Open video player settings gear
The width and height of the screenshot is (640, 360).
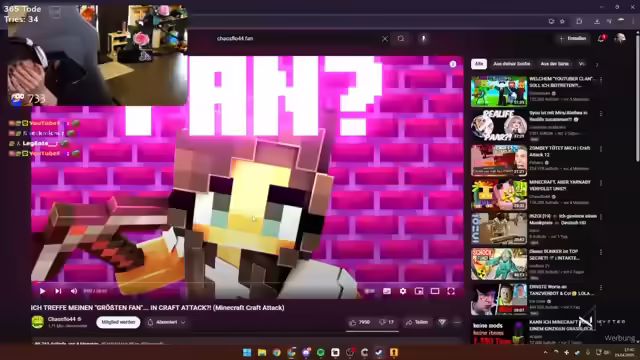(x=403, y=291)
